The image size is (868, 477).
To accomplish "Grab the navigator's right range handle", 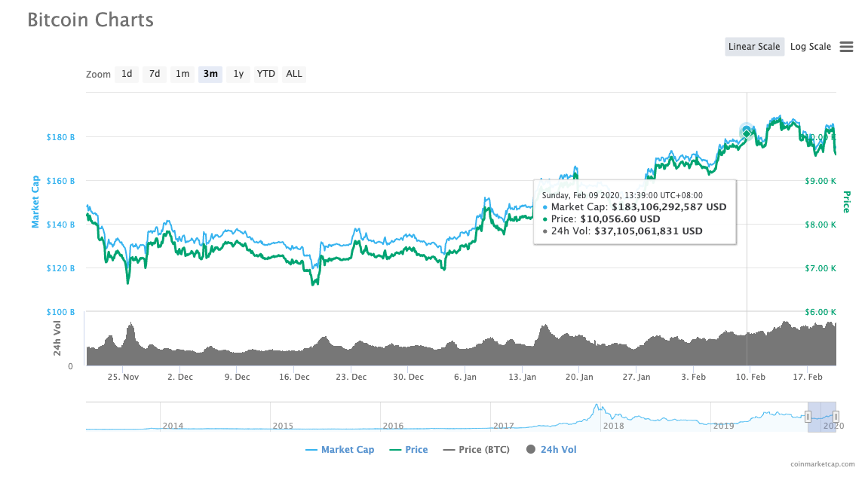I will point(836,417).
